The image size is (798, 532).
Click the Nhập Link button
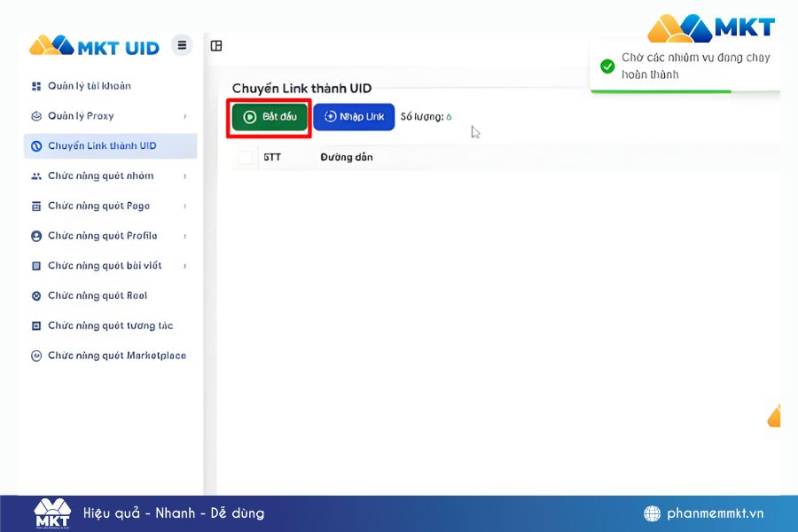[x=353, y=116]
